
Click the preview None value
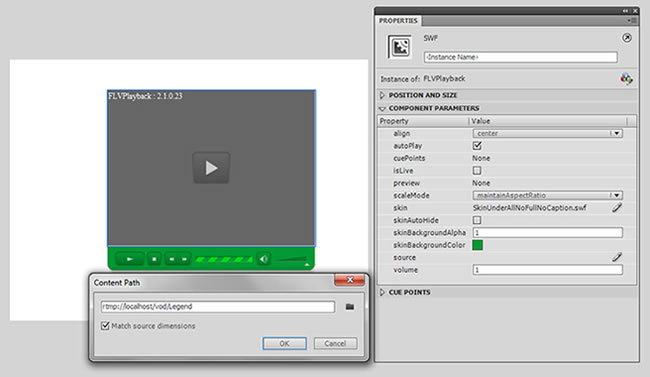(x=481, y=183)
